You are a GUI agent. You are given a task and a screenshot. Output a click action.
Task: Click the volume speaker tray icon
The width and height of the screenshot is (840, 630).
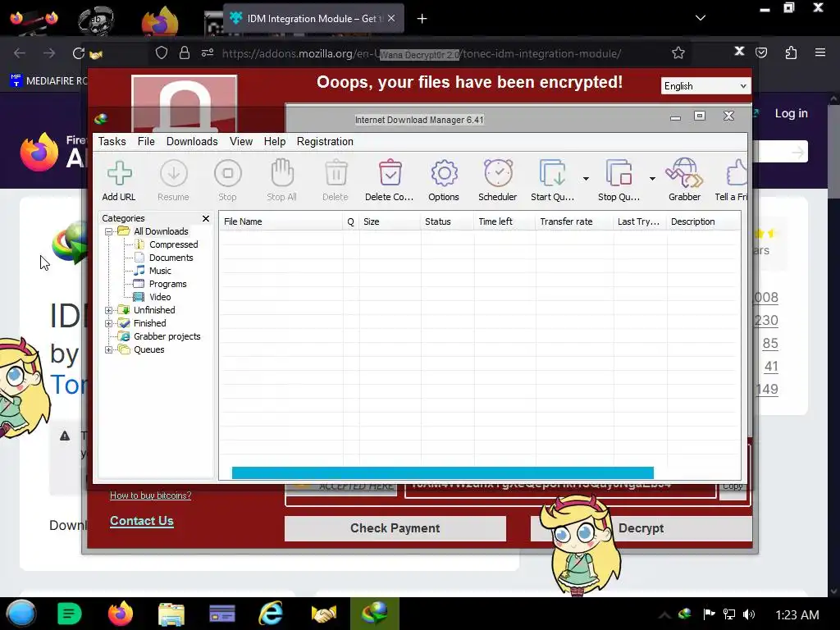[x=749, y=614]
